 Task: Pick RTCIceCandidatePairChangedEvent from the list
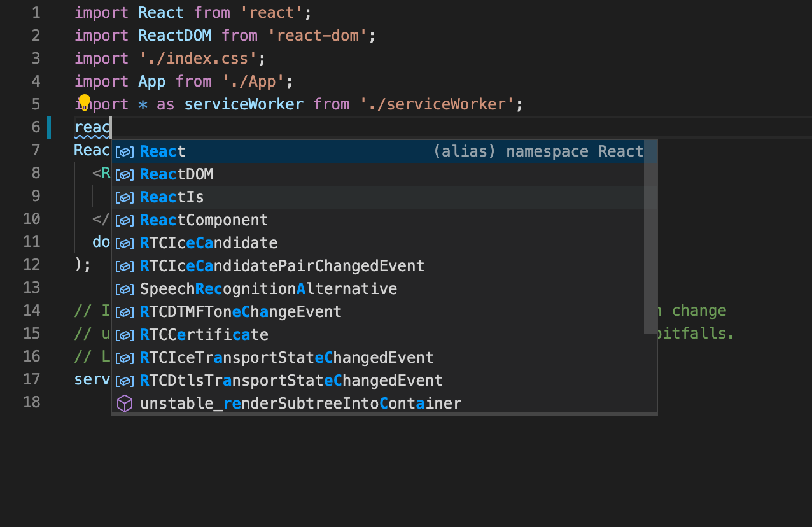[x=282, y=266]
